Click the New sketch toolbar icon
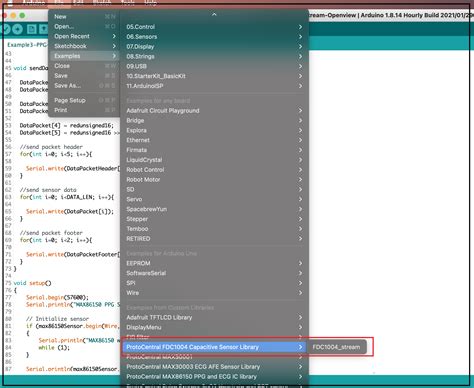This screenshot has width=474, height=388. pyautogui.click(x=31, y=29)
